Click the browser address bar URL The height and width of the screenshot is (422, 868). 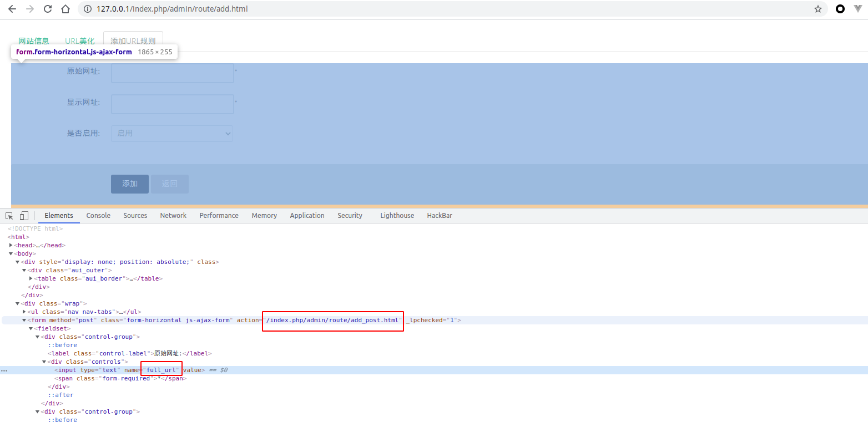tap(172, 9)
